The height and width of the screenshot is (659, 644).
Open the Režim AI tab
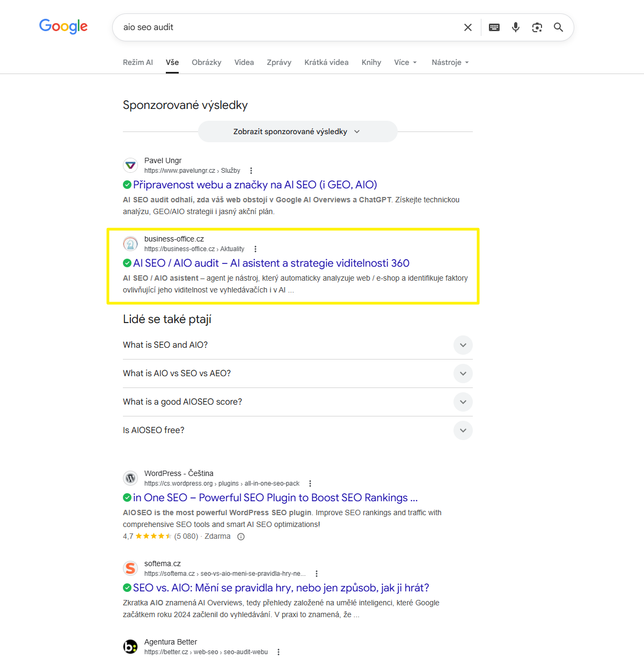coord(138,62)
